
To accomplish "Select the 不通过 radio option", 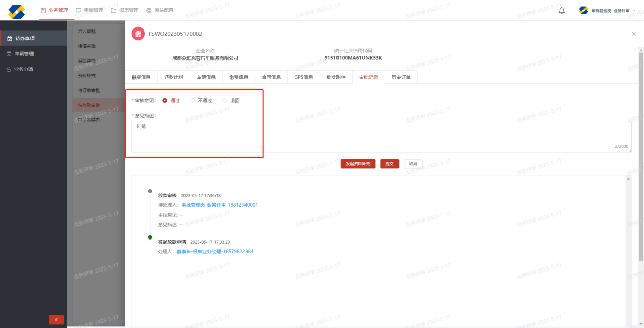I will [192, 101].
